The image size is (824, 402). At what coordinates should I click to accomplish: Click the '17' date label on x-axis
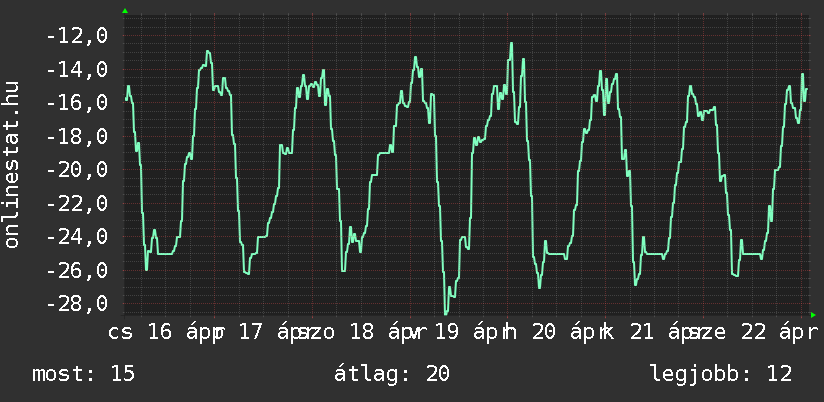pyautogui.click(x=251, y=332)
